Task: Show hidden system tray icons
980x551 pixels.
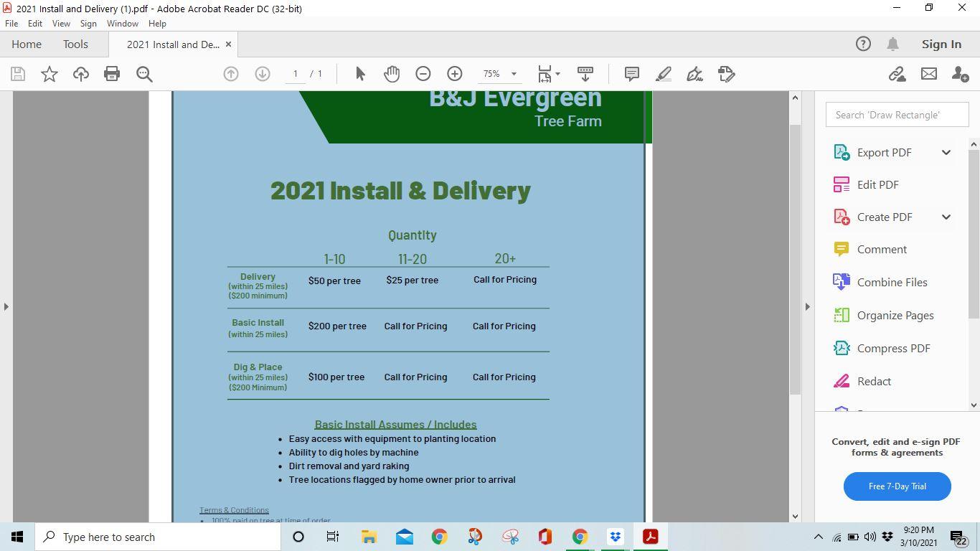Action: (818, 537)
